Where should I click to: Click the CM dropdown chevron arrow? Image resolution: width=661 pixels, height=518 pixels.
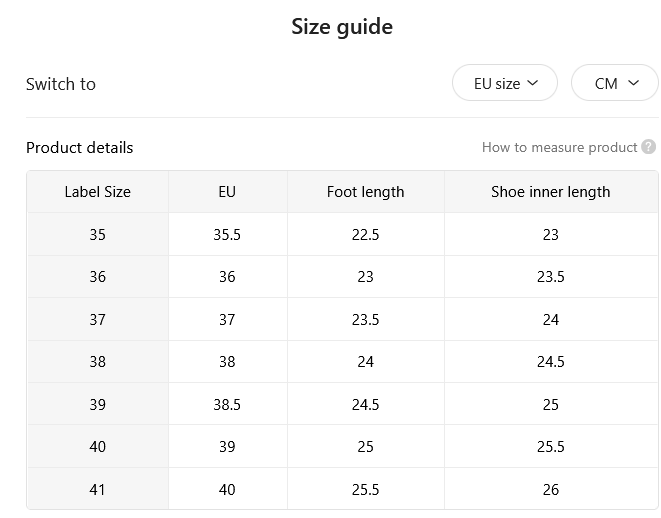[633, 83]
